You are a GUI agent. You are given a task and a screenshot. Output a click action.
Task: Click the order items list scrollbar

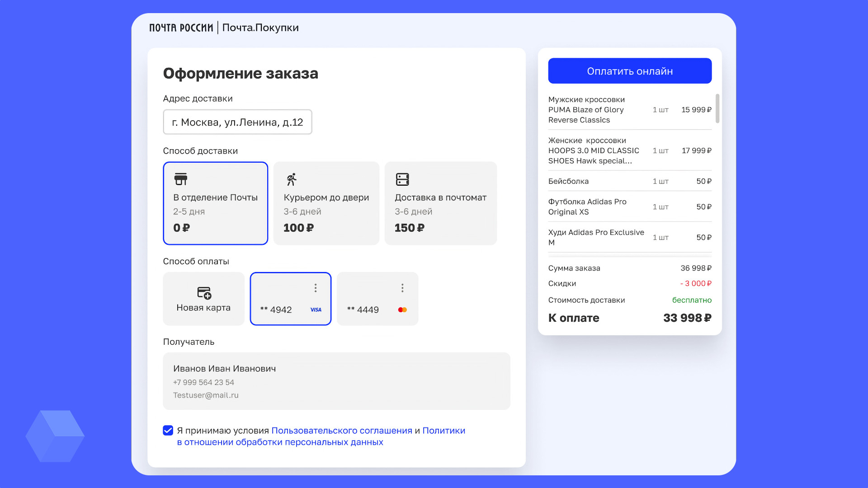click(717, 108)
